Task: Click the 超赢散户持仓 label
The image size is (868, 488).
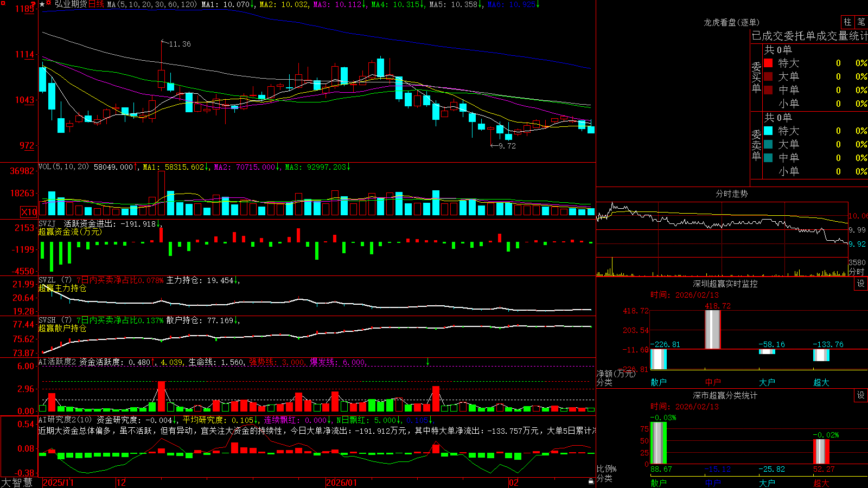Action: [x=62, y=329]
